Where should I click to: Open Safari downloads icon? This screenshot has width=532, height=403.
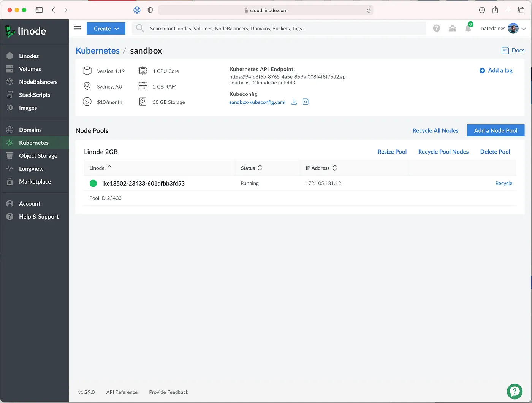pyautogui.click(x=482, y=10)
